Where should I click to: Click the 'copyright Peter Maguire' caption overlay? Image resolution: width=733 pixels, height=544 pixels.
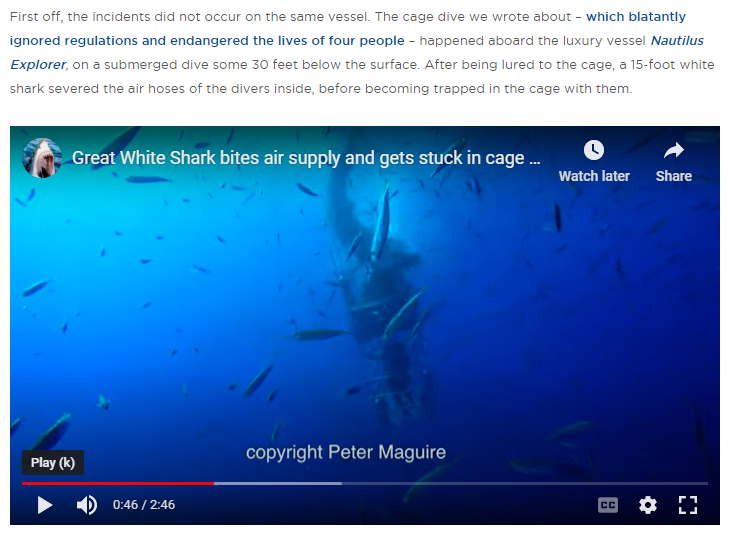pos(346,452)
